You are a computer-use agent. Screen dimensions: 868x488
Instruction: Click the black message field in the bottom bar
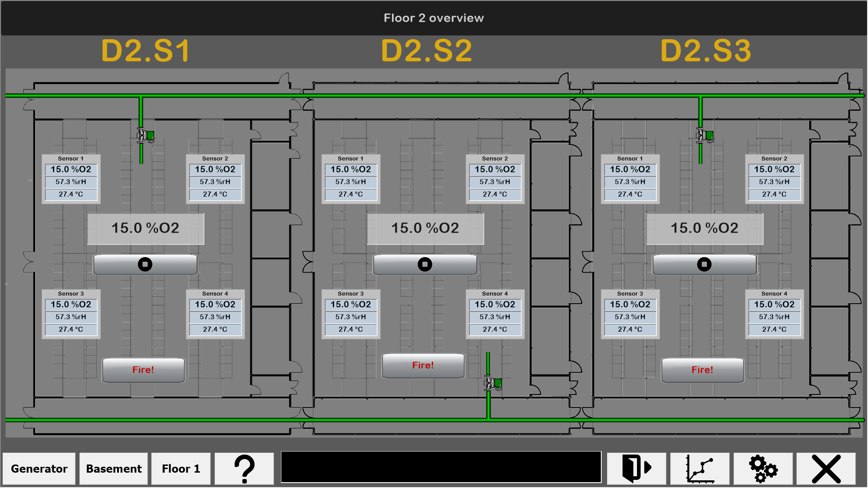[441, 467]
